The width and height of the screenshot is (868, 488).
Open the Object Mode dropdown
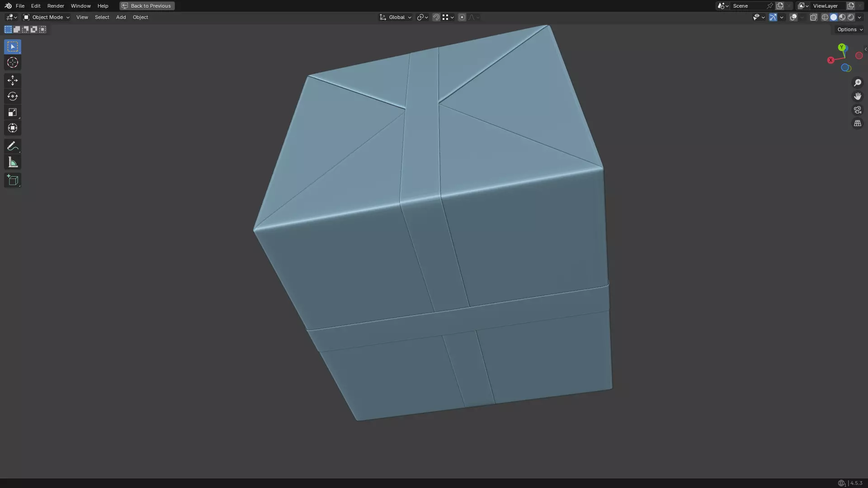[46, 17]
